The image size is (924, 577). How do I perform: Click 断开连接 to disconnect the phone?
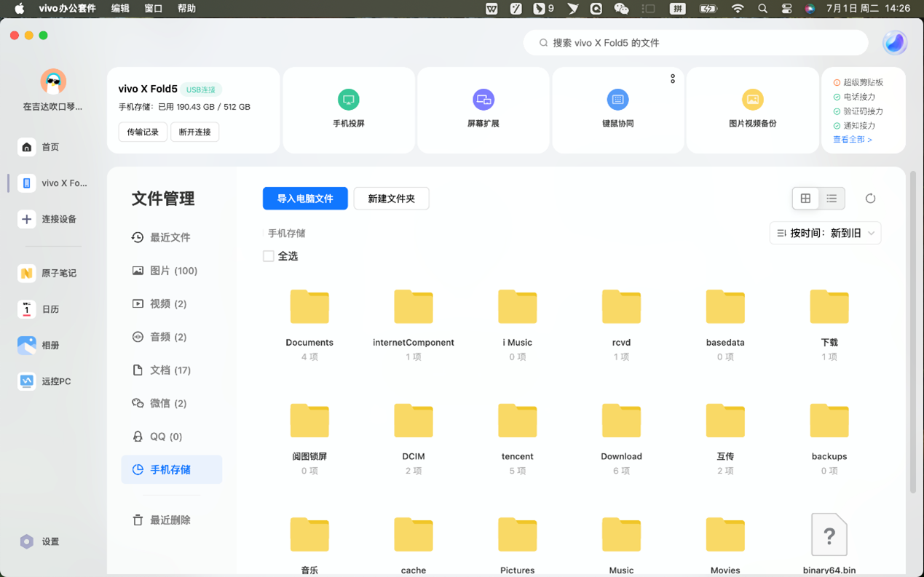pos(195,132)
